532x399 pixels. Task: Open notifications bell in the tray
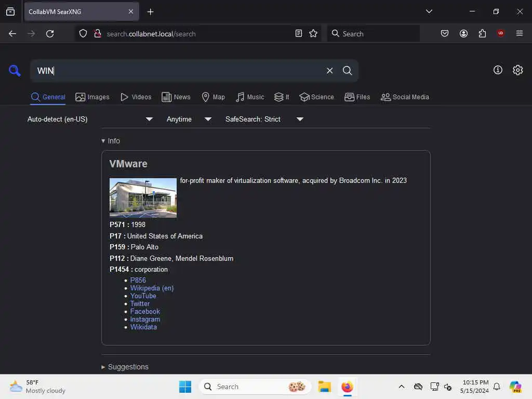point(497,387)
